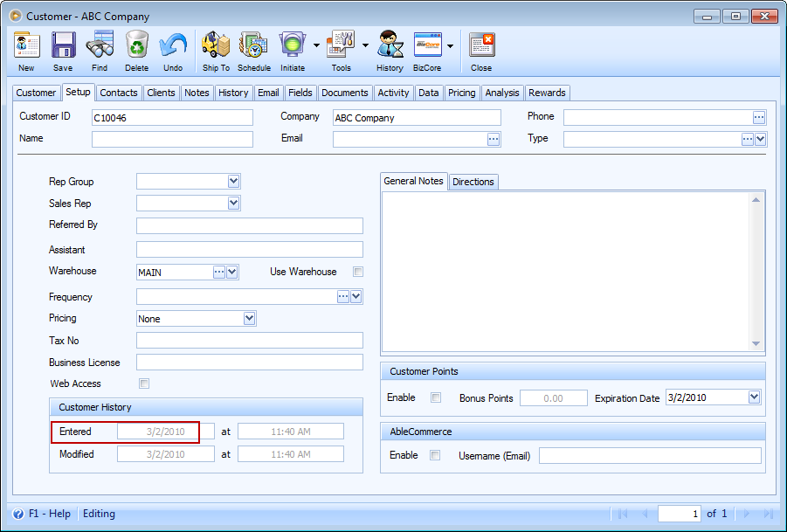The image size is (787, 532).
Task: Open the Tools toolbar icon
Action: point(341,45)
